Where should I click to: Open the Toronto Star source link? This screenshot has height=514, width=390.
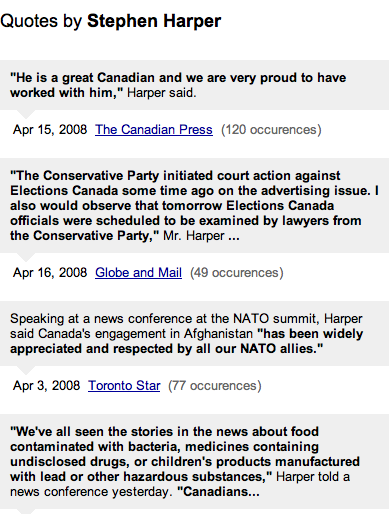click(x=124, y=386)
